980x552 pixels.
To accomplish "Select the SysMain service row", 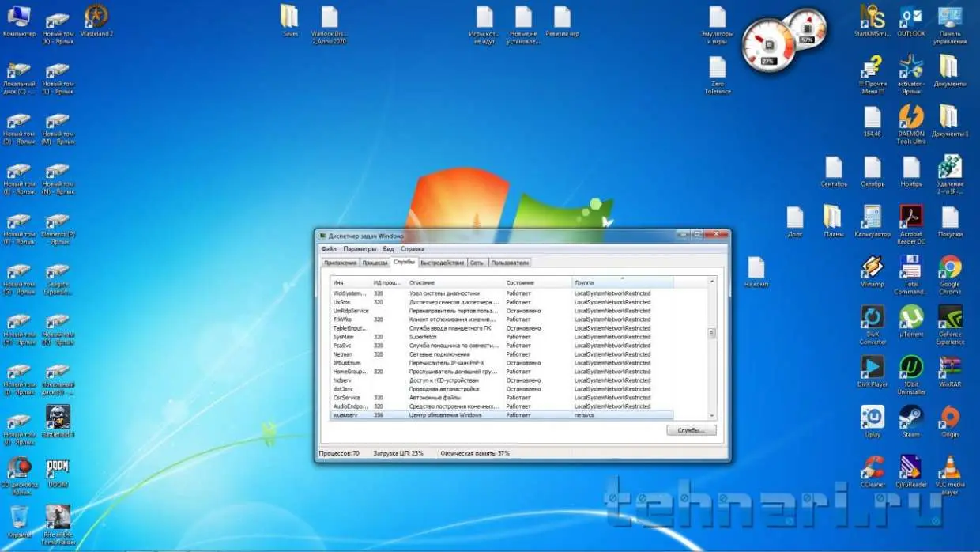I will click(502, 337).
